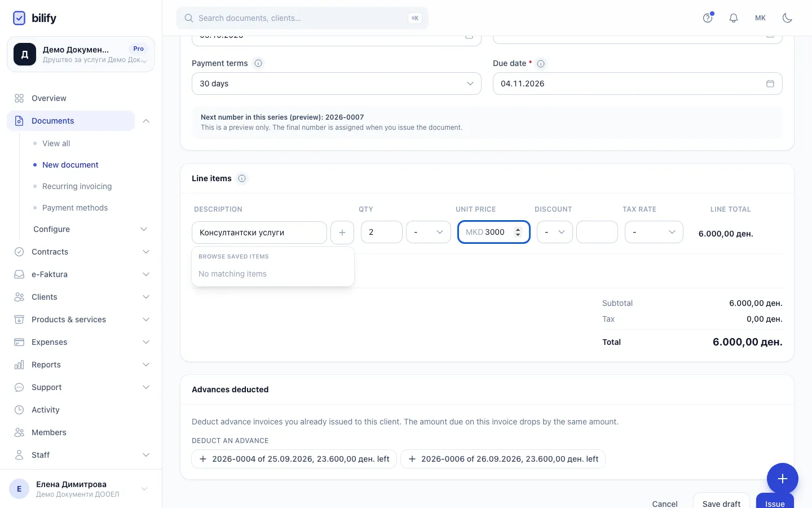Open the Due date calendar picker icon

770,84
